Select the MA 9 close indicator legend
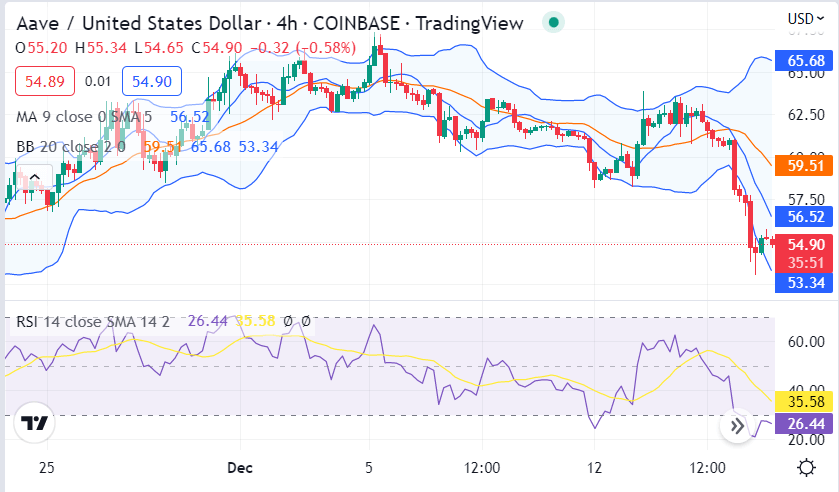This screenshot has width=839, height=492. 84,117
